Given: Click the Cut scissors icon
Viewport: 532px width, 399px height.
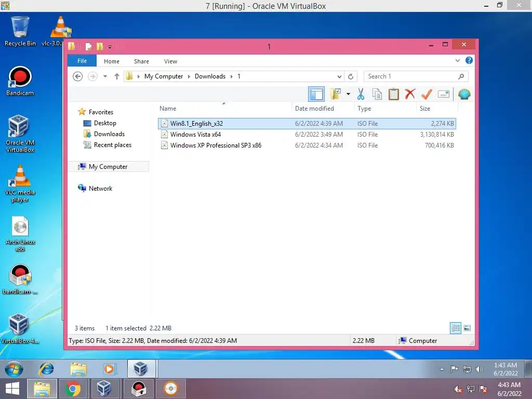Looking at the screenshot, I should point(361,94).
